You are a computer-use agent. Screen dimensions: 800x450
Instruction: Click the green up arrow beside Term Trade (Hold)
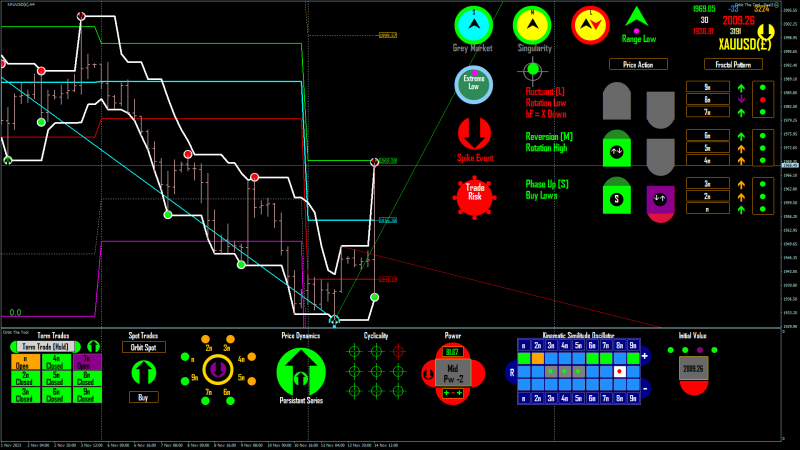[x=93, y=347]
